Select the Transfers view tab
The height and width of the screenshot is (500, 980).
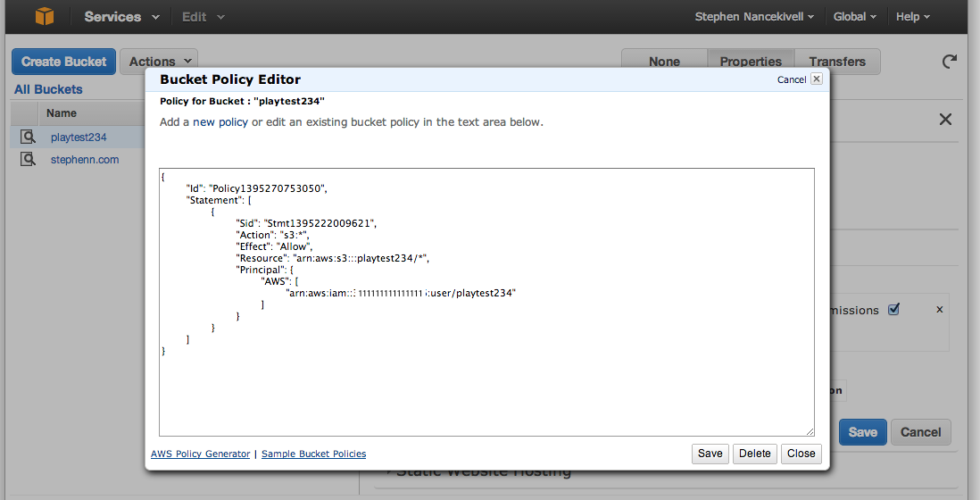tap(837, 62)
